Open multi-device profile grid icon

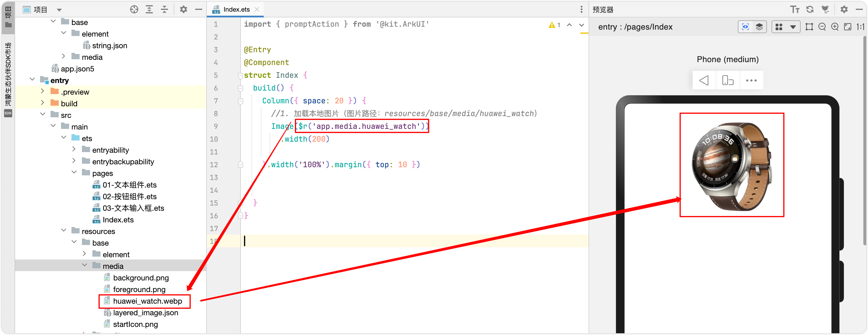click(779, 27)
